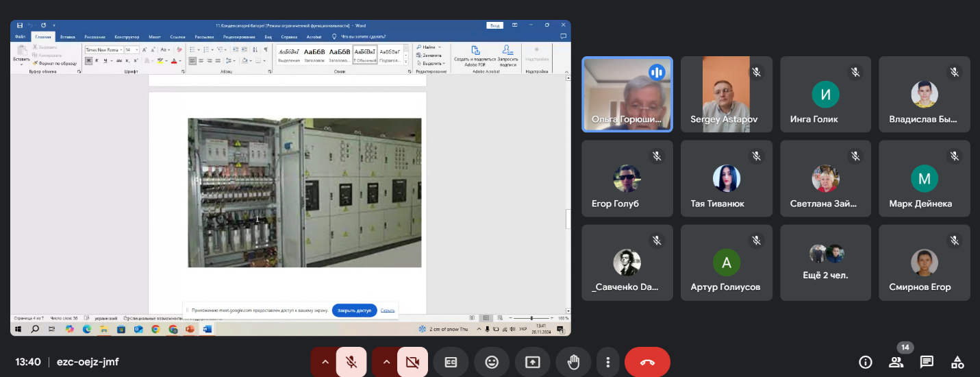The image size is (980, 377).
Task: Click the bulleted list icon
Action: [192, 50]
